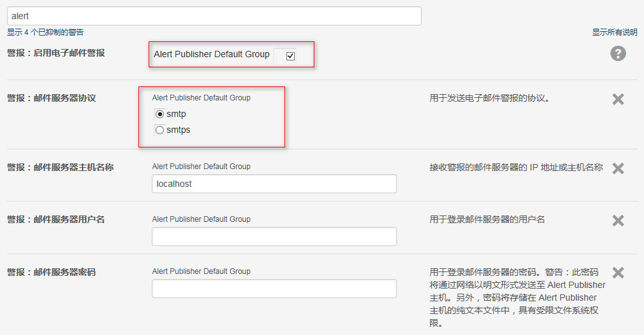Screen dimensions: 644x335
Task: Hide description for mail server password row
Action: click(x=618, y=273)
